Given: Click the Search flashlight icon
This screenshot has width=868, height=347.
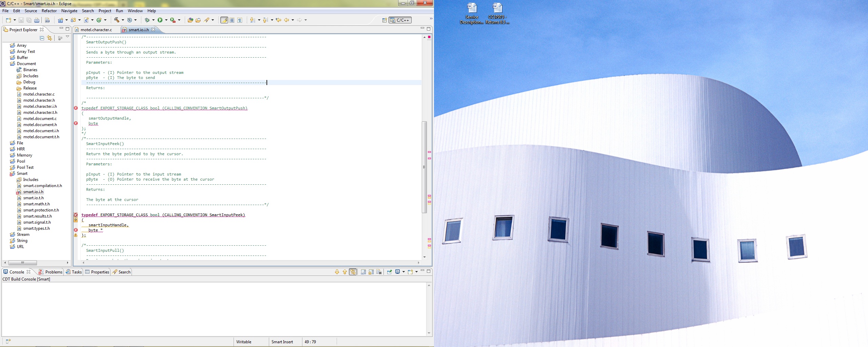Looking at the screenshot, I should tap(206, 20).
